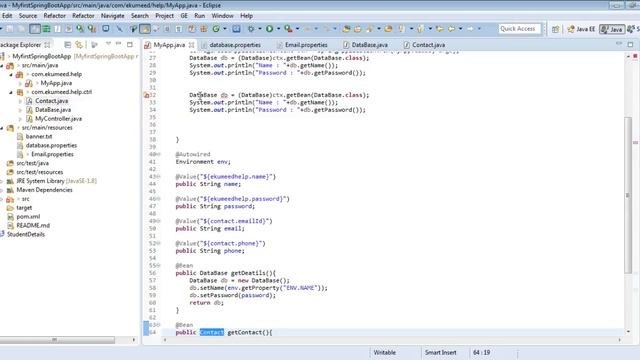Screen dimensions: 640x360
Task: Open the Run menu
Action: (x=200, y=16)
